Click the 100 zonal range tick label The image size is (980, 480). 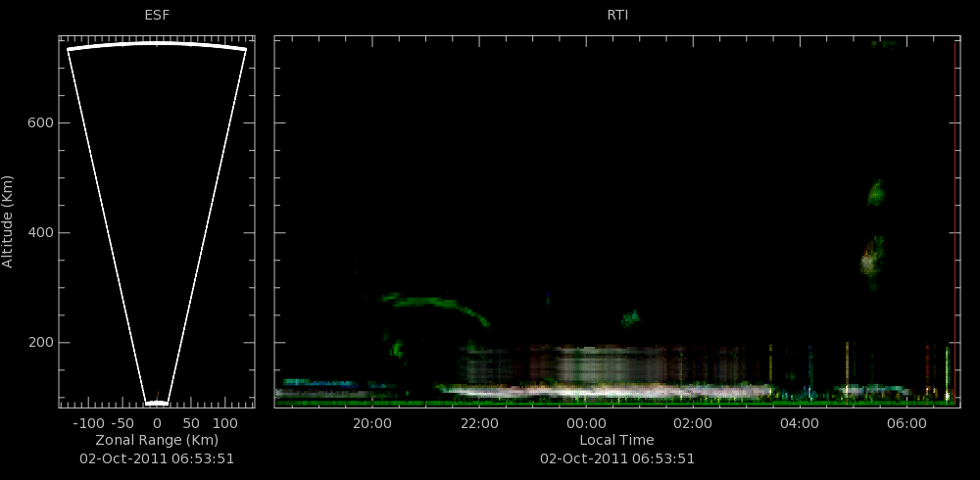coord(225,424)
